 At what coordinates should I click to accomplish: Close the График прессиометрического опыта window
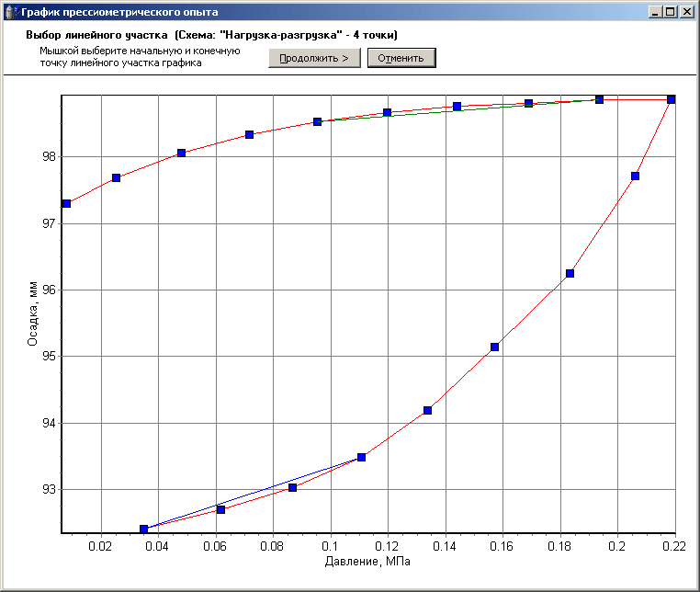[686, 12]
